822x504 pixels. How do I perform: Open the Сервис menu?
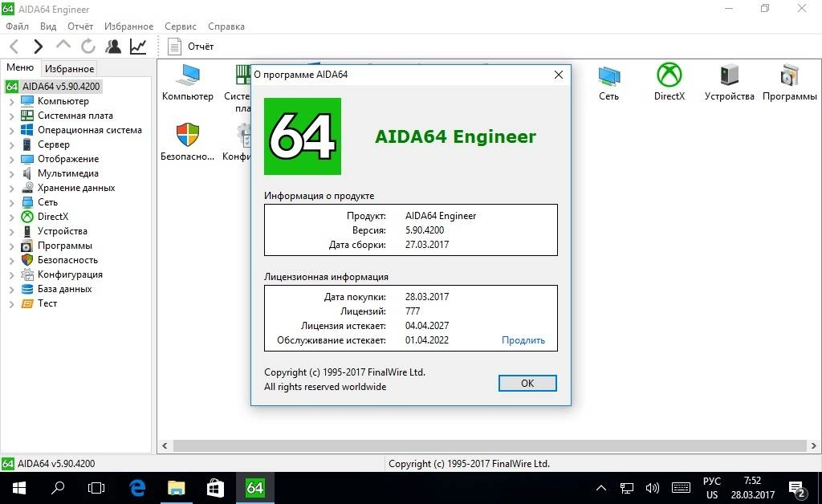pyautogui.click(x=181, y=26)
